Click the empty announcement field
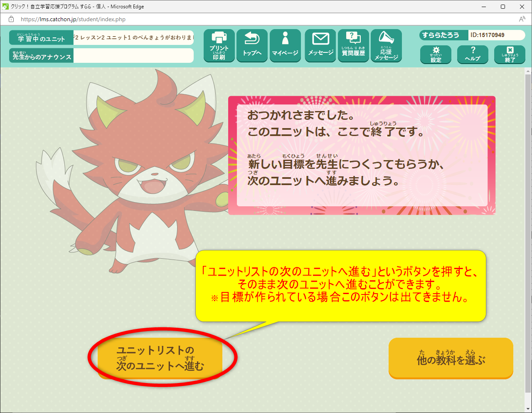This screenshot has width=532, height=413. point(133,56)
